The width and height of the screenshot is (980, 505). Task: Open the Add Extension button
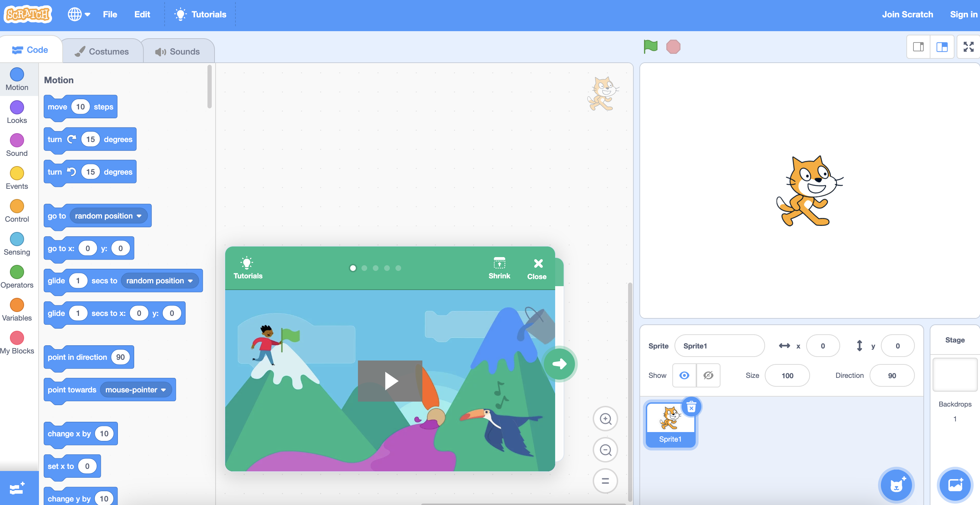coord(17,488)
